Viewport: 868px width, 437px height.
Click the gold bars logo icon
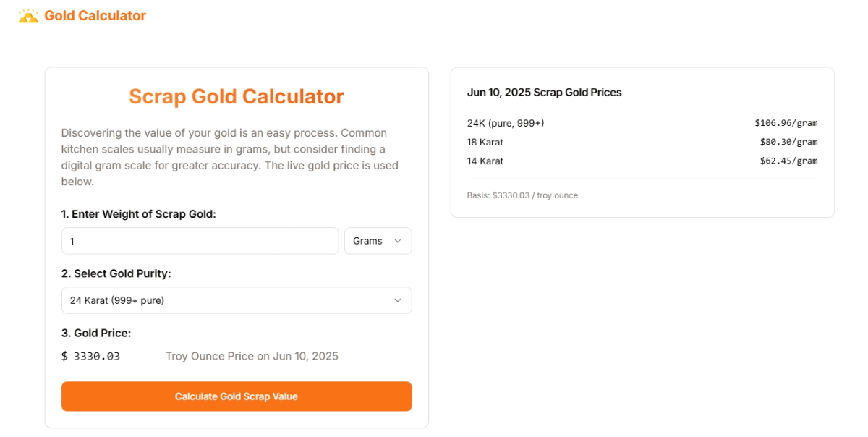[28, 16]
